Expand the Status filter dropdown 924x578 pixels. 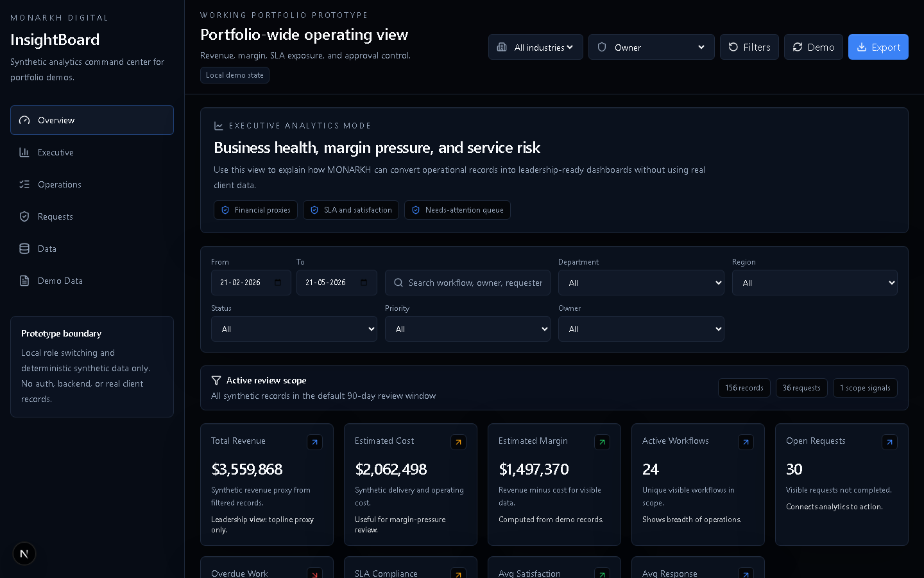294,329
